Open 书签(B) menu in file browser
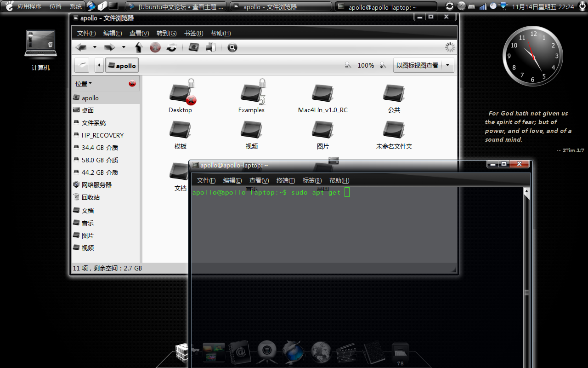Image resolution: width=588 pixels, height=368 pixels. pos(193,33)
